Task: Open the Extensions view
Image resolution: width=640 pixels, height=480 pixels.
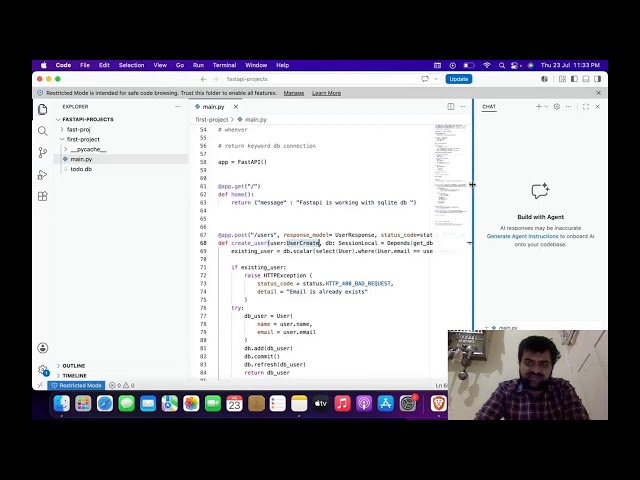Action: click(42, 196)
